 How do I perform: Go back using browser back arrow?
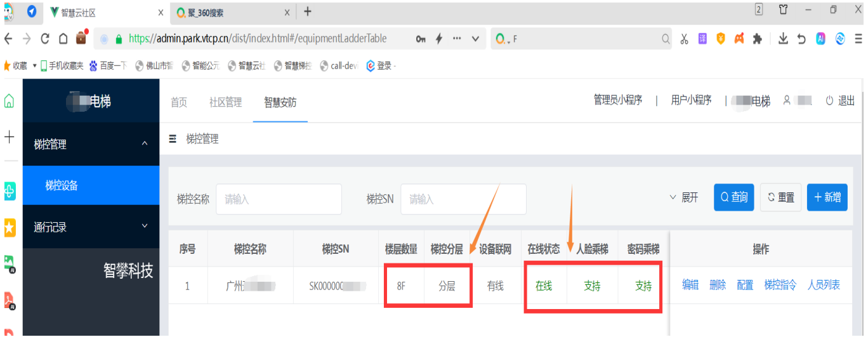[8, 39]
